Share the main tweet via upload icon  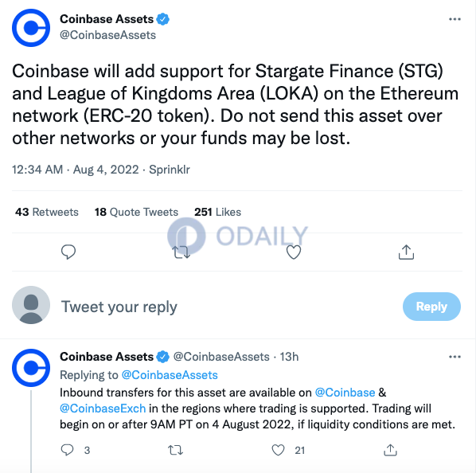[x=406, y=252]
